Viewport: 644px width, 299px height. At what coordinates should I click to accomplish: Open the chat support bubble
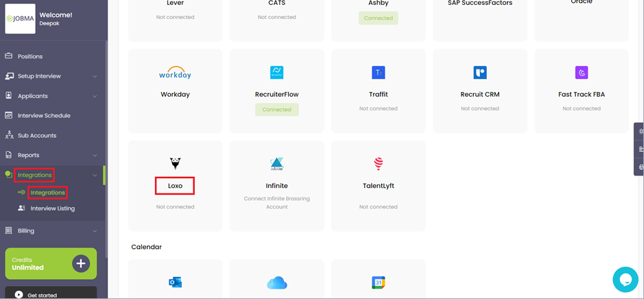[x=625, y=279]
